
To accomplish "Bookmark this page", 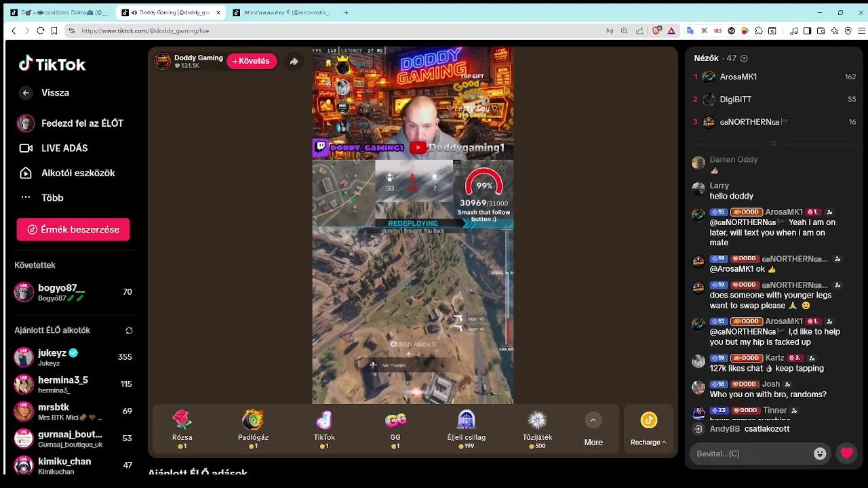I will pos(54,30).
